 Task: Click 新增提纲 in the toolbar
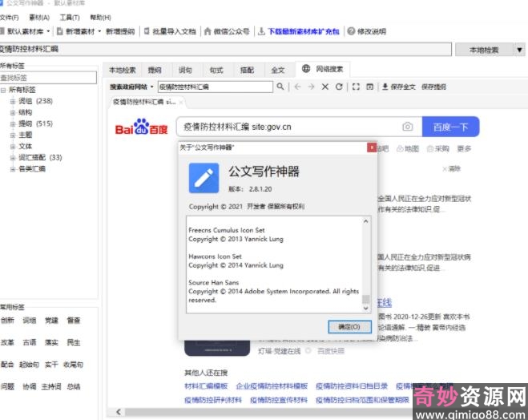click(120, 31)
